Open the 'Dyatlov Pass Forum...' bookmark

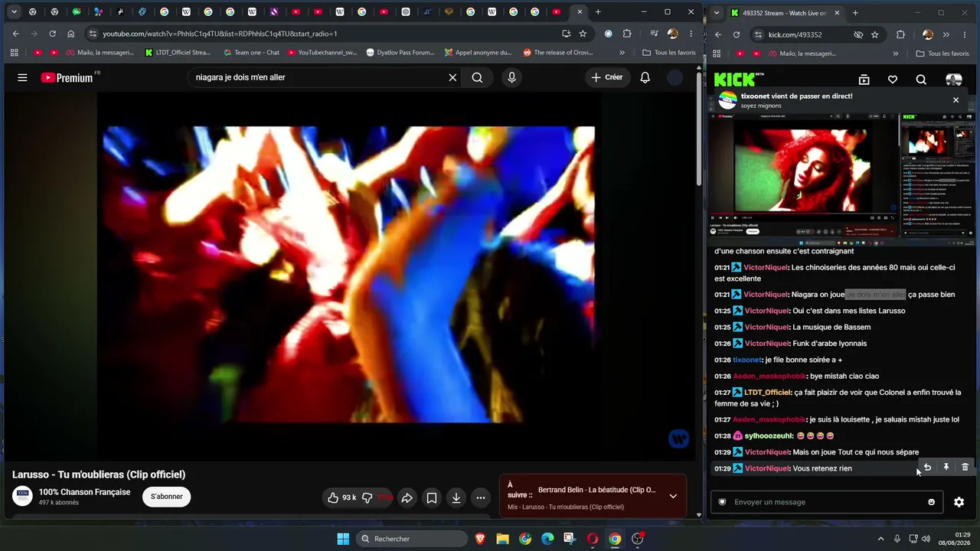(x=400, y=53)
